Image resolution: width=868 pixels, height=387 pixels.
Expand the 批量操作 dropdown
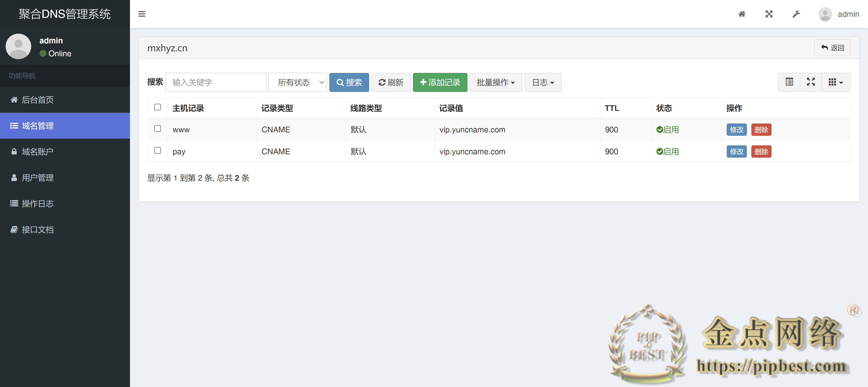[x=496, y=82]
